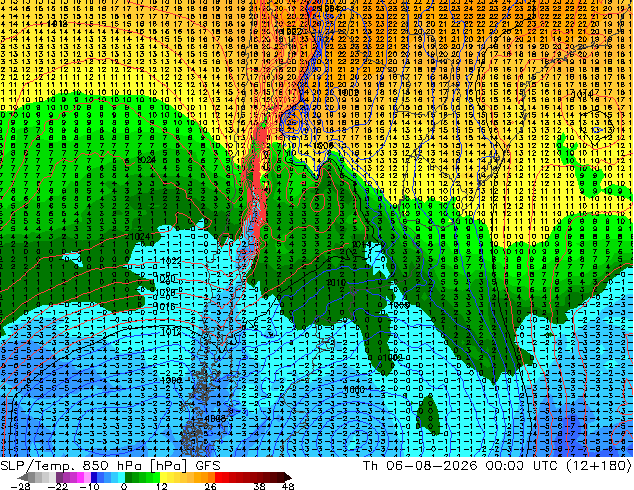
Task: Click the 'SLP/Temp. 850 hPa [hPa] GFS' map title
Action: [x=110, y=466]
